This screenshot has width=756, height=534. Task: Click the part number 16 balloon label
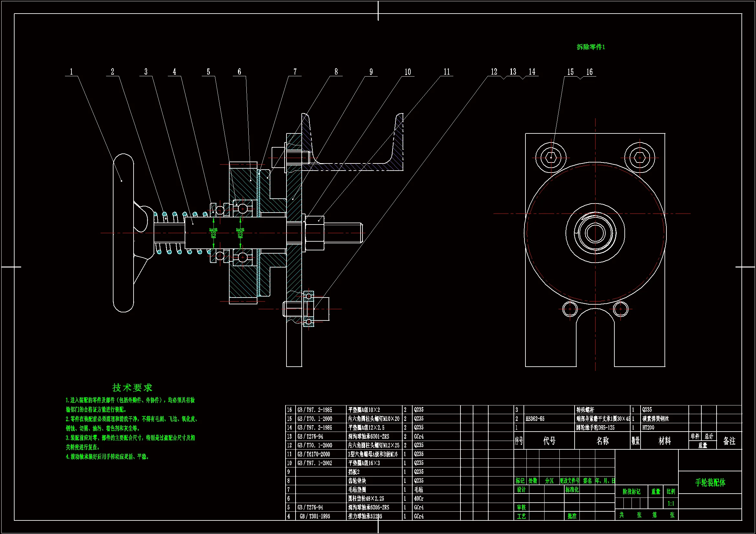coord(589,72)
